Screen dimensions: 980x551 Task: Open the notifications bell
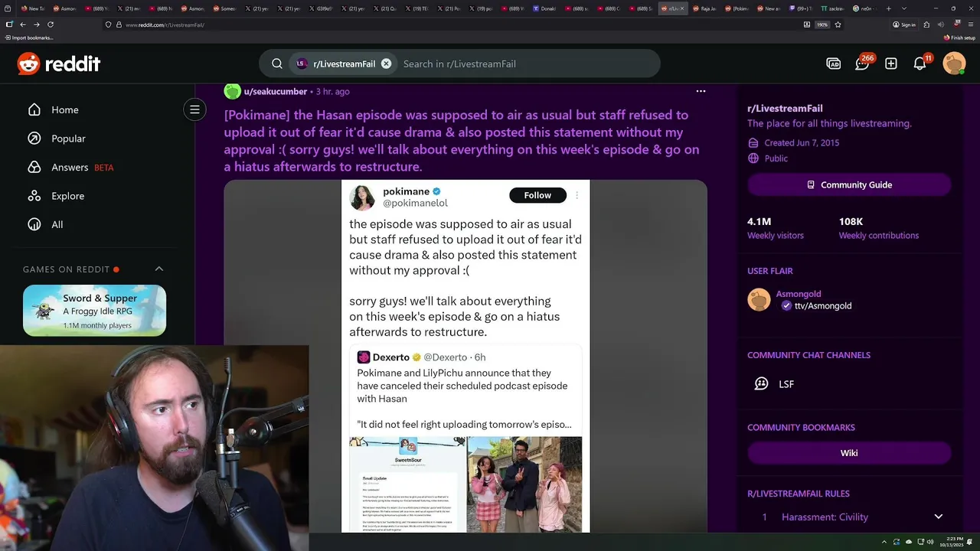(x=920, y=64)
